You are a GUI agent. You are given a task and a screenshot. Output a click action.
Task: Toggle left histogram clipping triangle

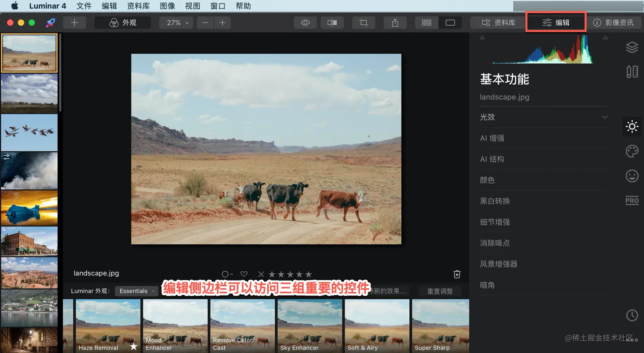pos(482,37)
